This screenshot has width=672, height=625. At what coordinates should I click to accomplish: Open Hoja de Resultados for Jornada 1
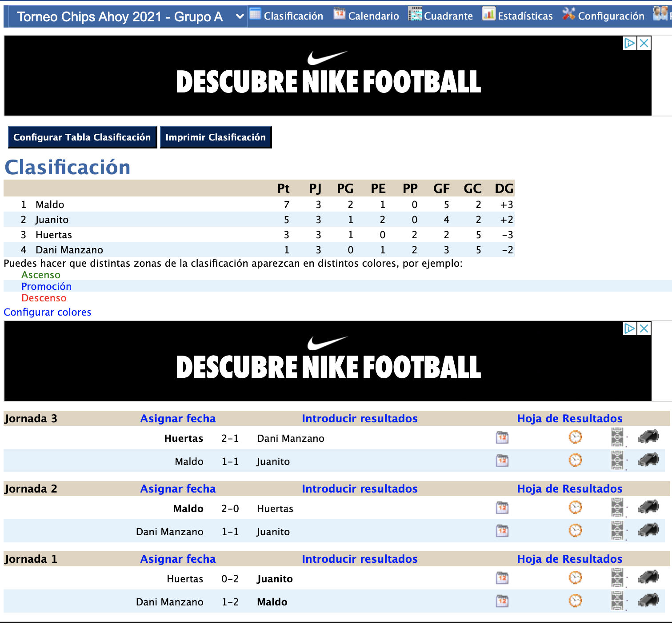569,559
